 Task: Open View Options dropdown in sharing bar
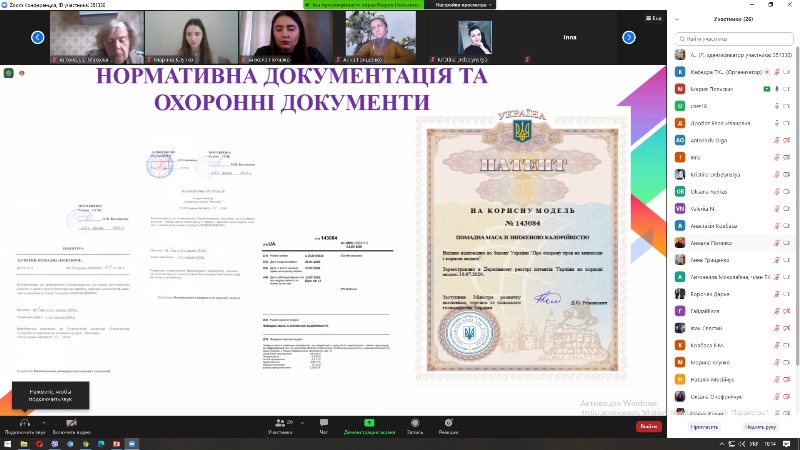pyautogui.click(x=464, y=5)
